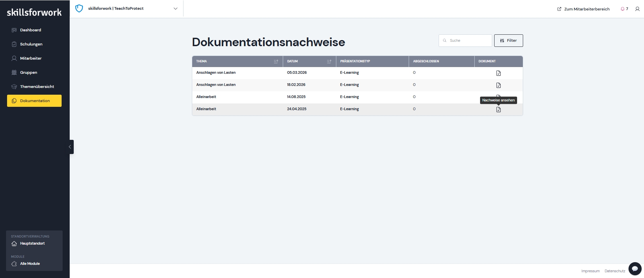Click the date 14.08.2025
Viewport: 644px width, 278px height.
[x=296, y=97]
